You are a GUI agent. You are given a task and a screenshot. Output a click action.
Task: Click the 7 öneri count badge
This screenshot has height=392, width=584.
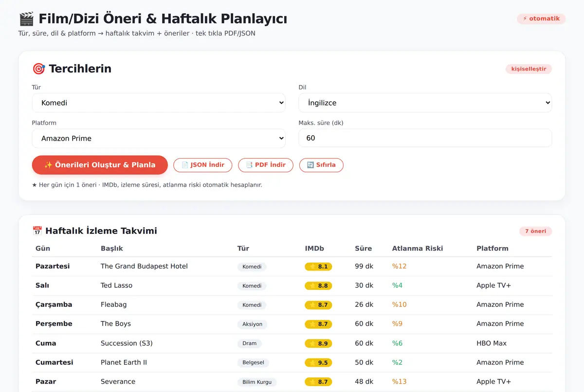point(535,231)
